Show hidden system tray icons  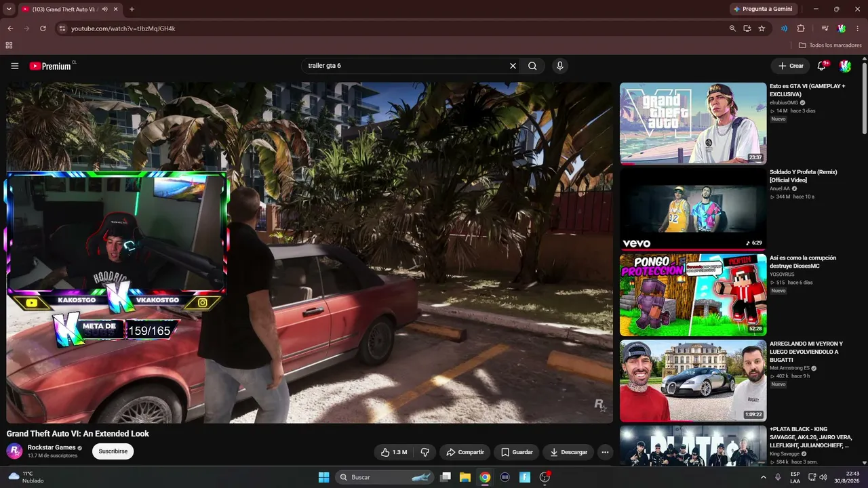coord(764,477)
